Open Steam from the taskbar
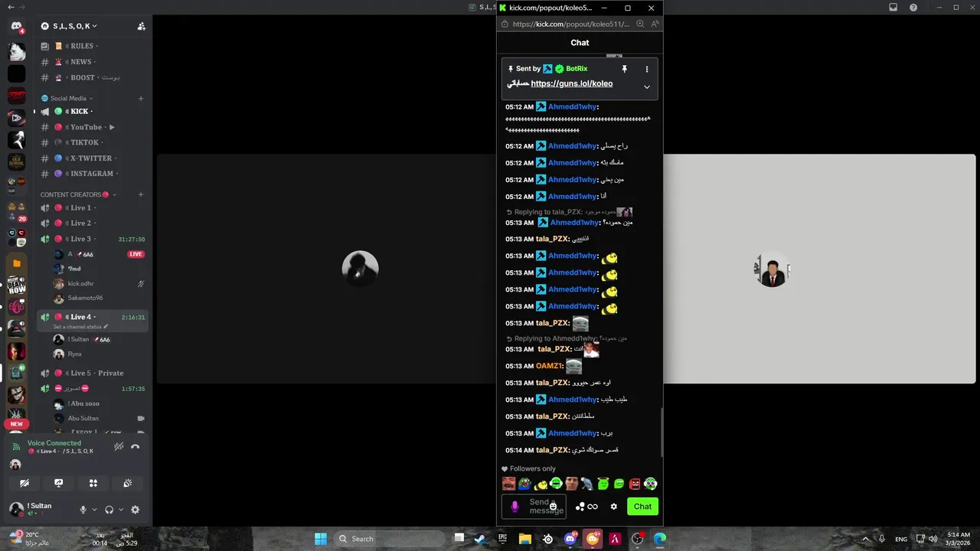Image resolution: width=980 pixels, height=551 pixels. click(479, 539)
